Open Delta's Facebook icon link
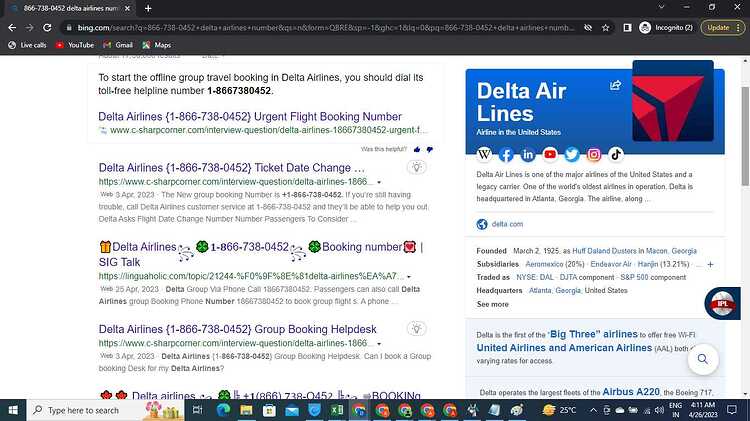This screenshot has height=421, width=750. pyautogui.click(x=506, y=154)
